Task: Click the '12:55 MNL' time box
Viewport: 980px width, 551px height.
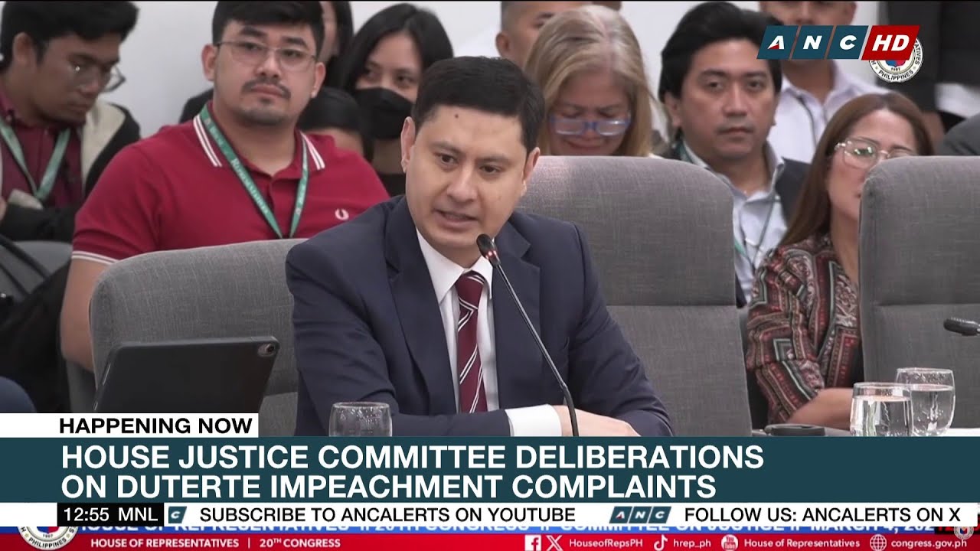Action: [110, 515]
